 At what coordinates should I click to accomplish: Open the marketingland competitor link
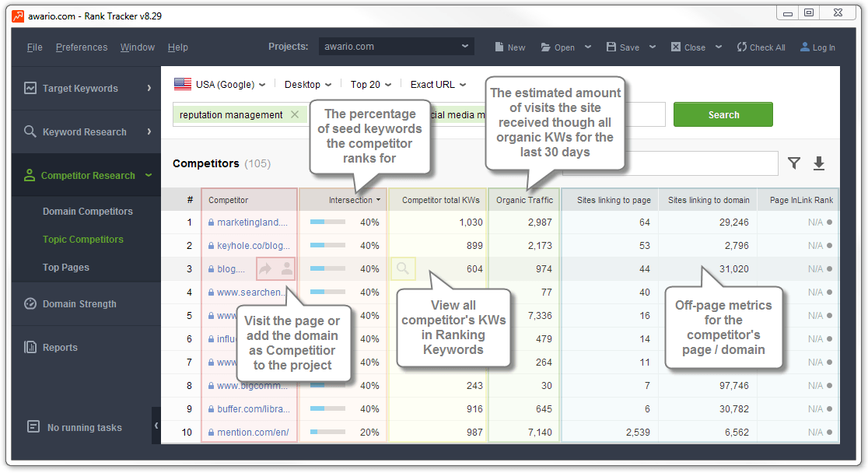click(x=253, y=222)
